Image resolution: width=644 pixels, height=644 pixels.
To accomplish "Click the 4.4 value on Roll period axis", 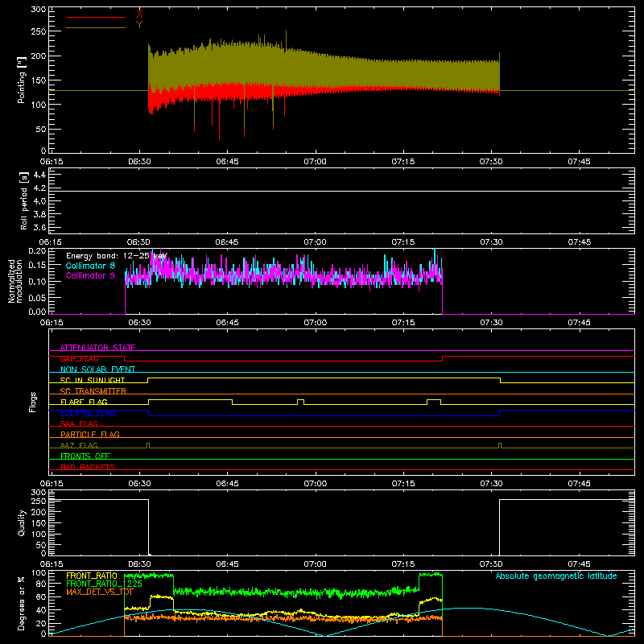I will pos(39,175).
